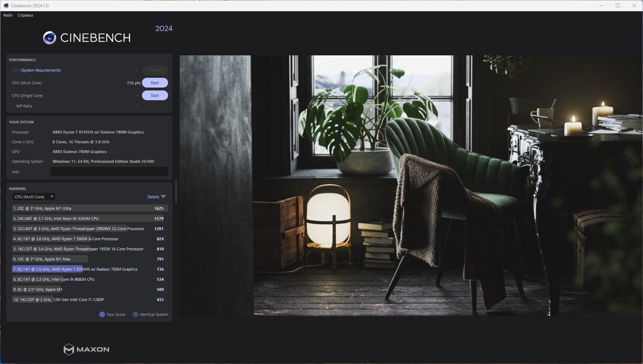Screen dimensions: 643x364
Task: Click the Details filter lines icon
Action: coord(163,197)
